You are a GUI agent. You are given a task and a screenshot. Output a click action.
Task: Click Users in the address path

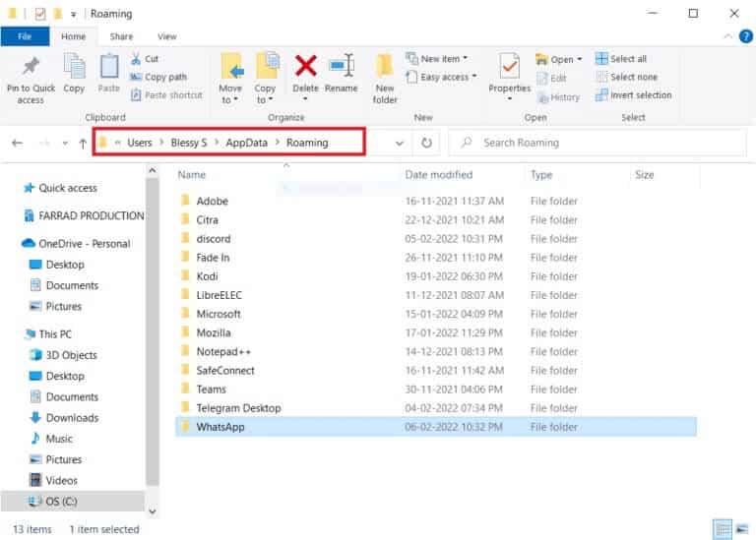[140, 143]
